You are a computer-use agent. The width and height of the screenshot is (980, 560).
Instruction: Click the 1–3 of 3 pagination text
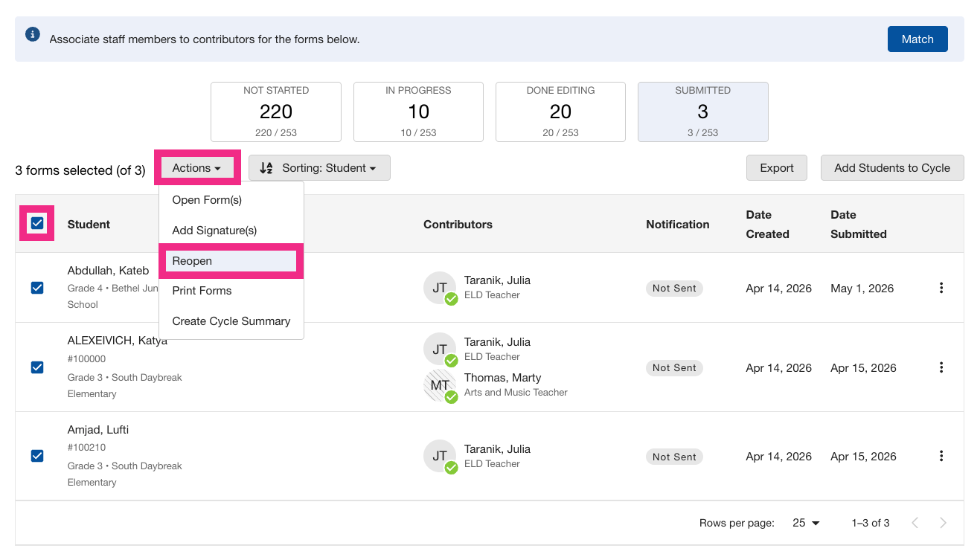click(x=871, y=523)
